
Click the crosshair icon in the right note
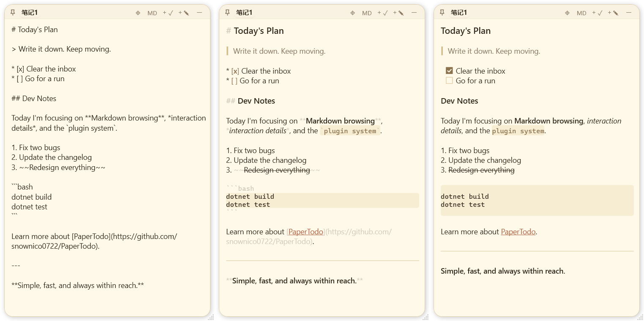point(567,13)
